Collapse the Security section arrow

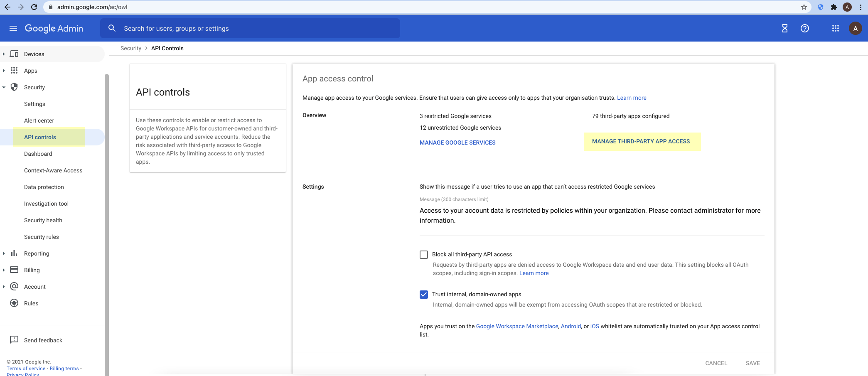pyautogui.click(x=4, y=87)
